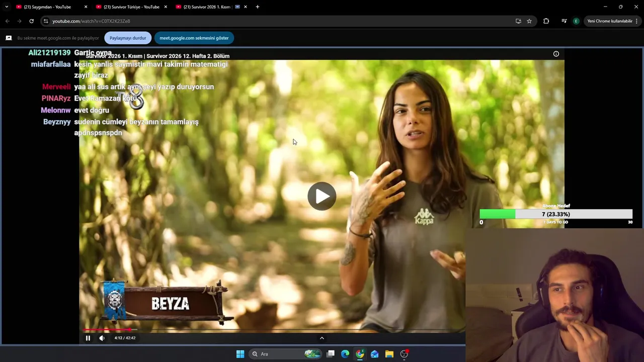Click the youtube.com address bar URL
The image size is (644, 362).
[91, 21]
